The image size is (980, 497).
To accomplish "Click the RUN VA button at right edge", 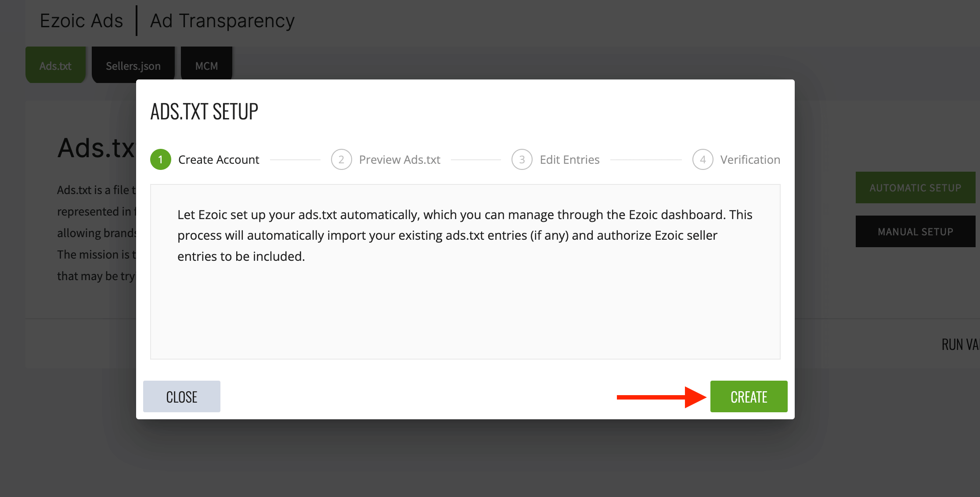I will pyautogui.click(x=961, y=344).
